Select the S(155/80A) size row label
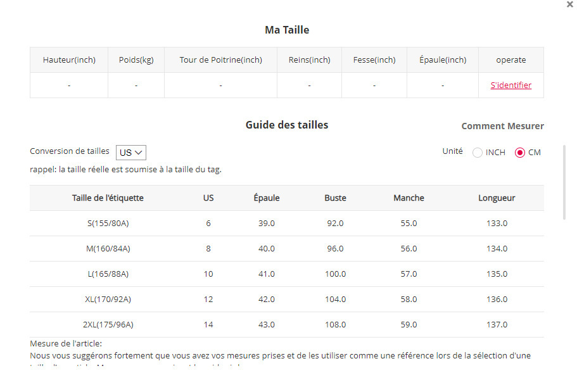The image size is (577, 392). [x=108, y=224]
